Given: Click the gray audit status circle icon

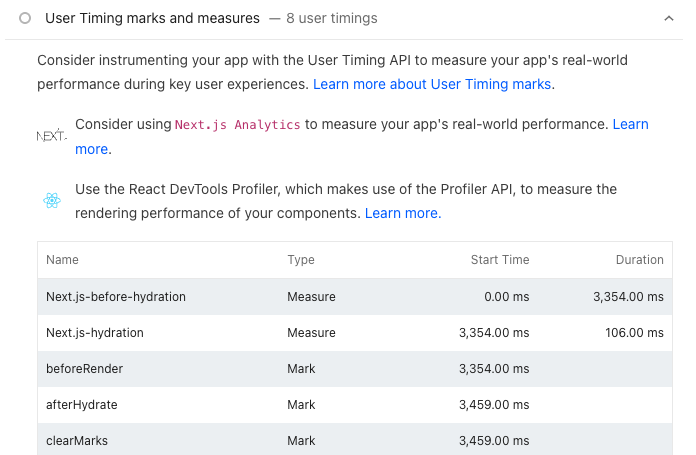Looking at the screenshot, I should [x=24, y=18].
